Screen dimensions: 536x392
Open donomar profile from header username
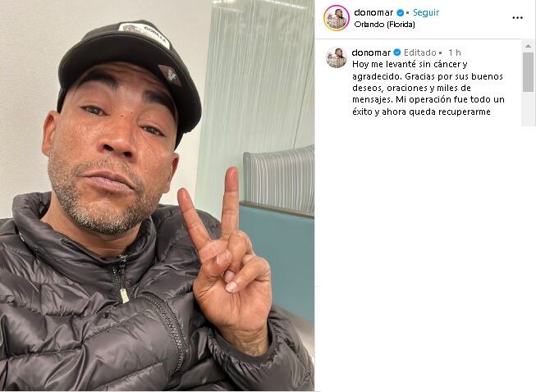click(373, 12)
